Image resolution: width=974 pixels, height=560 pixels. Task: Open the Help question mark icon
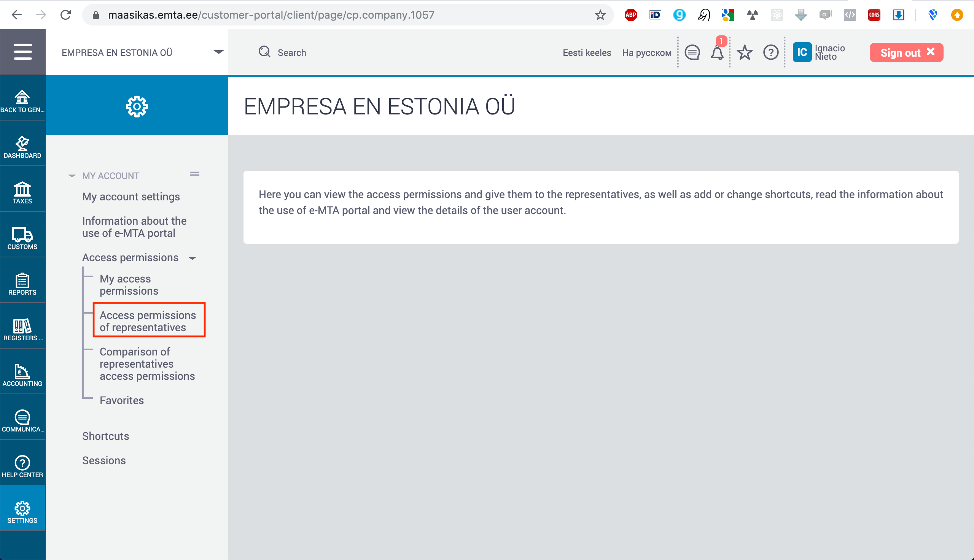coord(771,52)
